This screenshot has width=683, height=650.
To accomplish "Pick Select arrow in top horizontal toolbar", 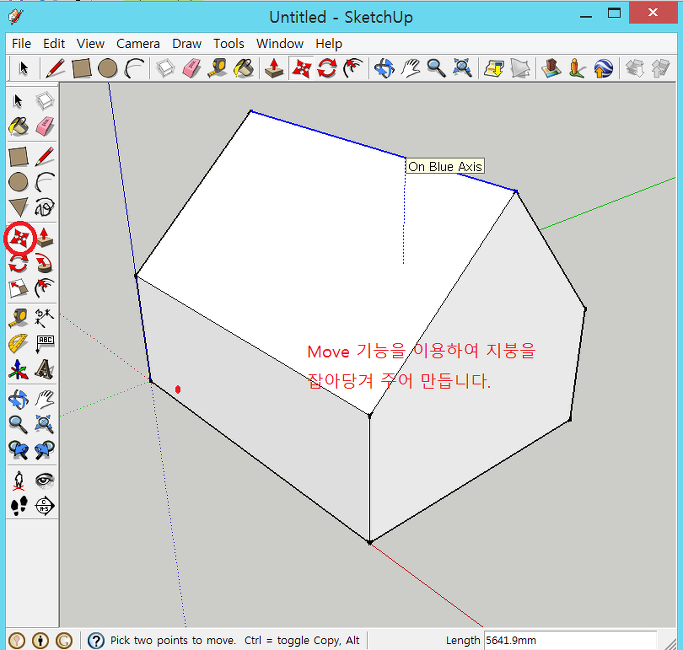I will pyautogui.click(x=24, y=68).
